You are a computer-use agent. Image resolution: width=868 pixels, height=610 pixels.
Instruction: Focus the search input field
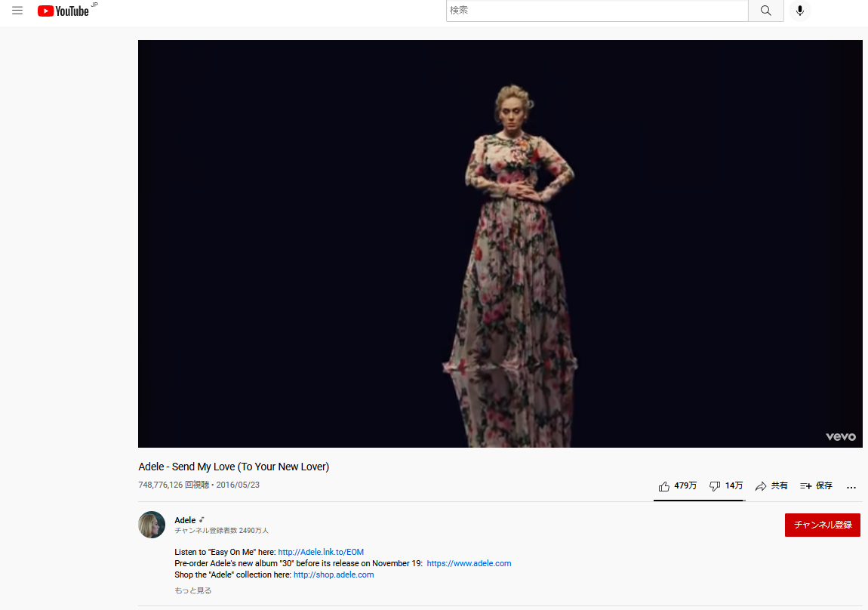597,11
